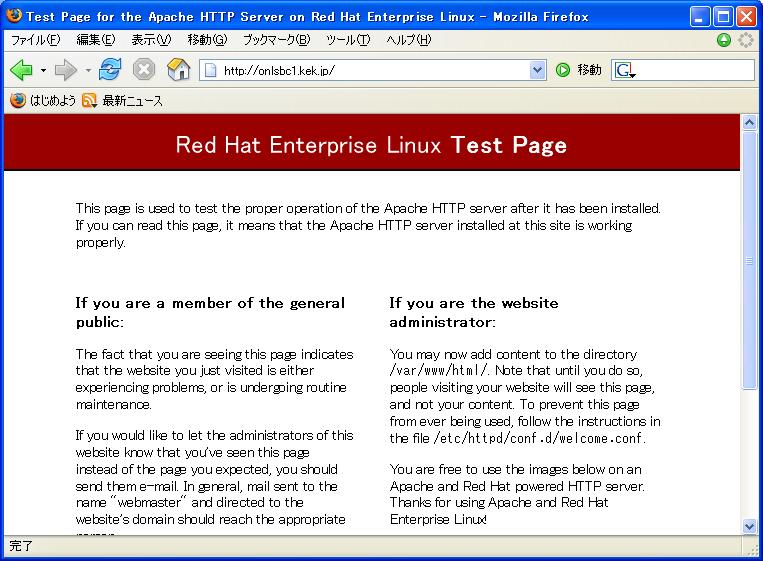
Task: Open the 編集(E) menu
Action: [x=96, y=40]
